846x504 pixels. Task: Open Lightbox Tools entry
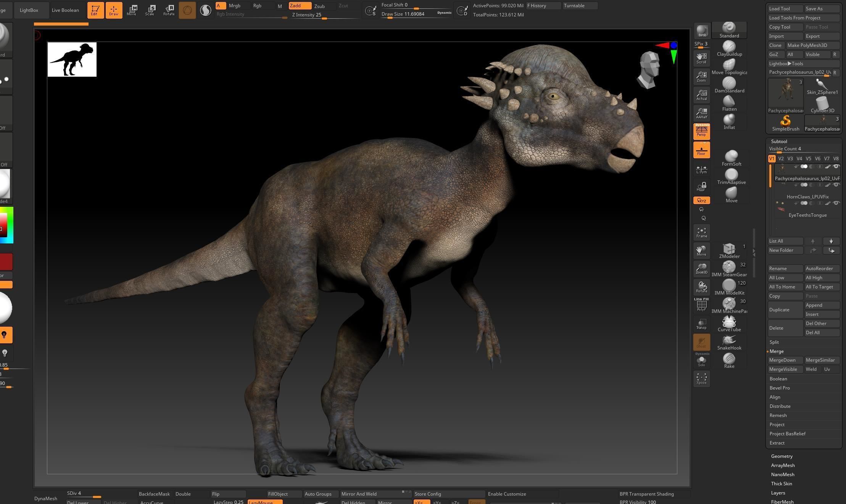[804, 63]
